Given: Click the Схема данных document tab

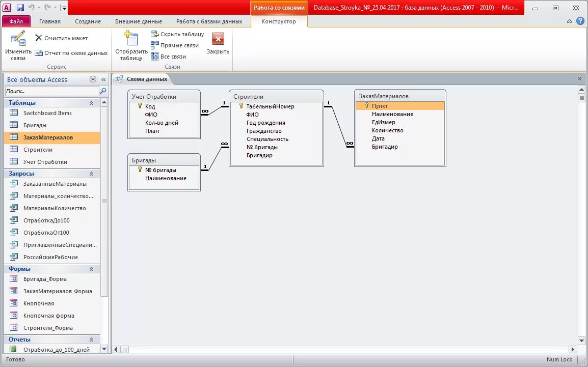Looking at the screenshot, I should [142, 79].
